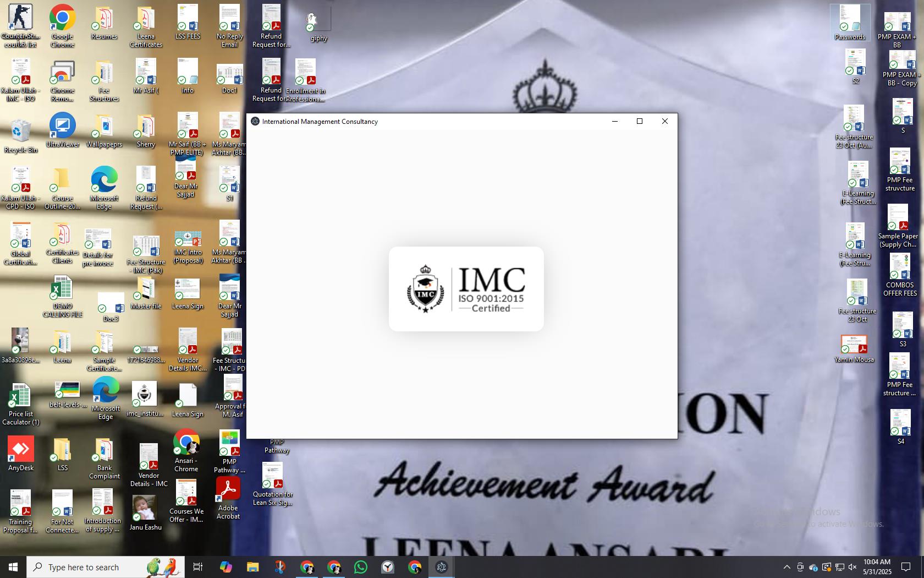Open the Certificates Clients folder

(62, 243)
